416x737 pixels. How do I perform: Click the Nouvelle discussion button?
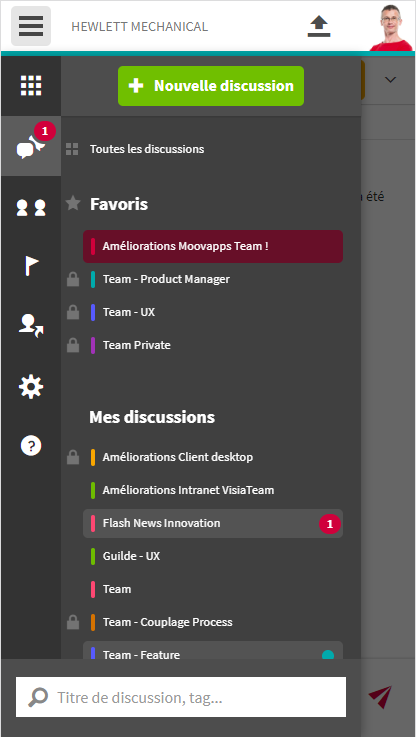coord(211,86)
